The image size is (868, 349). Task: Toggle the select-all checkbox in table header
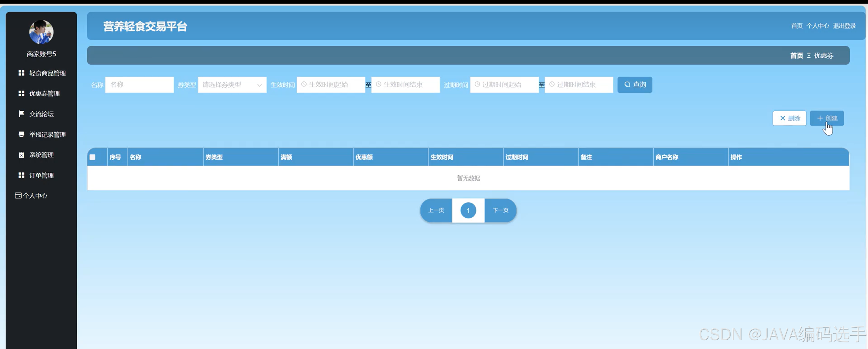tap(92, 157)
